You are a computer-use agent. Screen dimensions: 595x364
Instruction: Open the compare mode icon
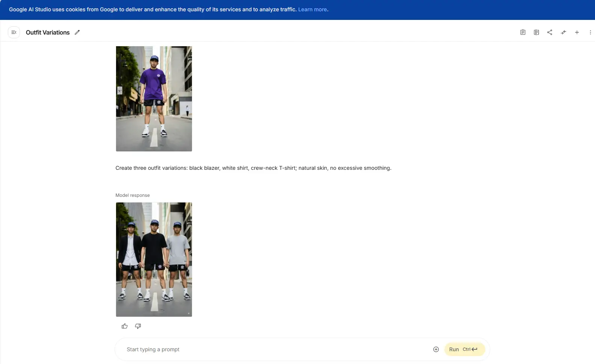536,32
